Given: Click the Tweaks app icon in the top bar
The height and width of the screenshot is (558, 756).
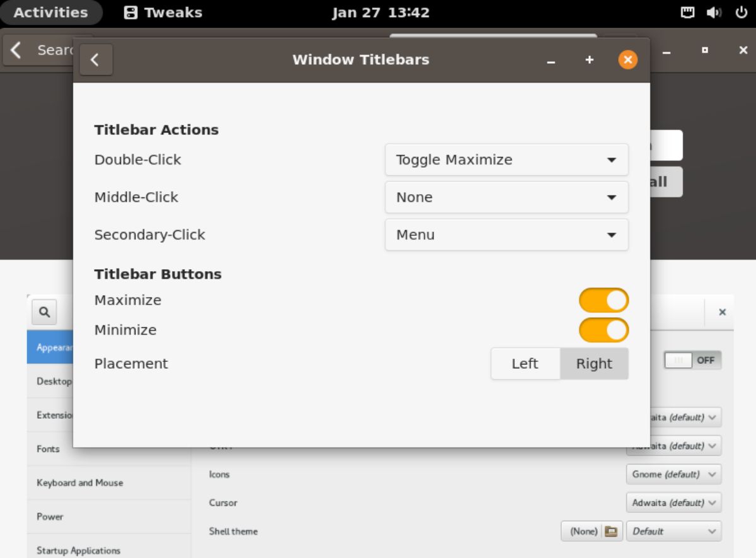Looking at the screenshot, I should pyautogui.click(x=130, y=12).
